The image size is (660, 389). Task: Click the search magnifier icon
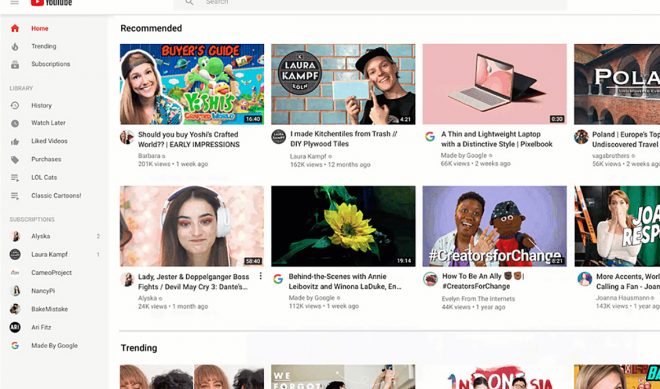(189, 3)
